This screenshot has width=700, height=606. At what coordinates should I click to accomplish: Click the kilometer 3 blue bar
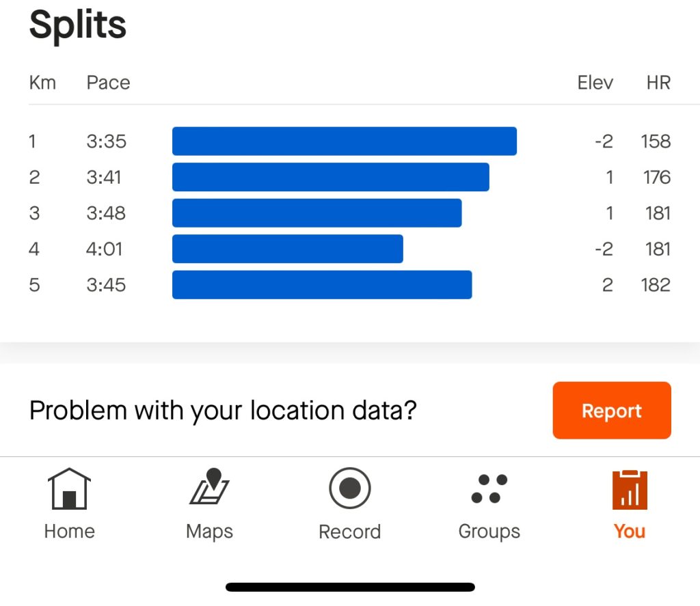click(x=317, y=213)
